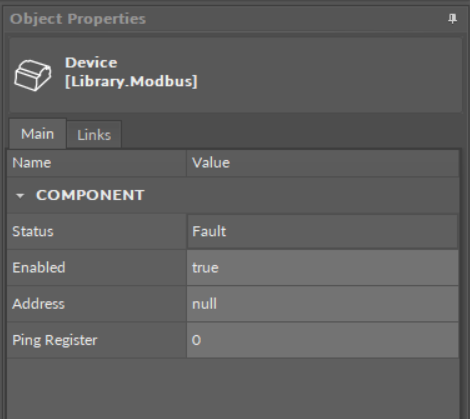Select the Address property name cell
The width and height of the screenshot is (470, 419).
click(x=96, y=304)
